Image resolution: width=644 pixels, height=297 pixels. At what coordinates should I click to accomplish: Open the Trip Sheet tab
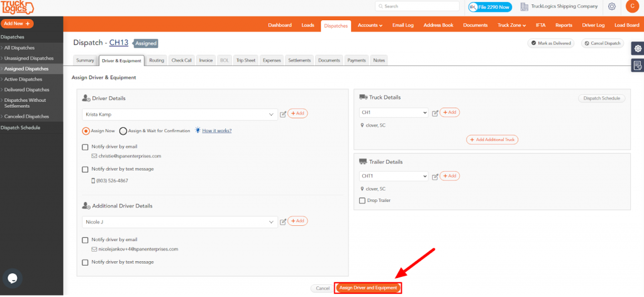click(246, 60)
